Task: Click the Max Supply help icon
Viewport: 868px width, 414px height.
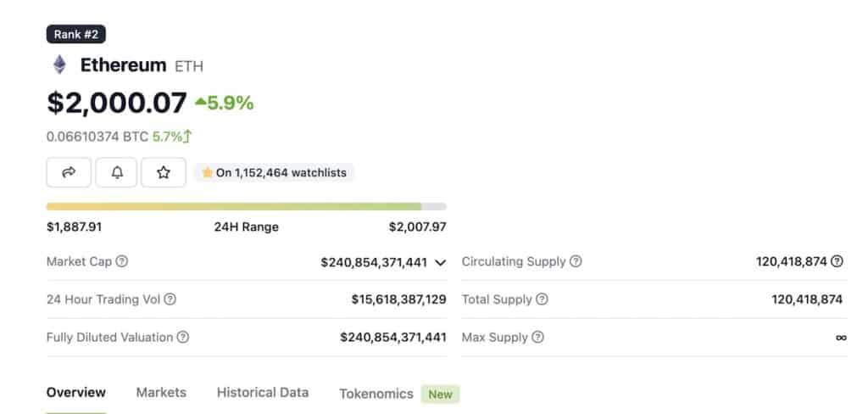Action: click(537, 337)
